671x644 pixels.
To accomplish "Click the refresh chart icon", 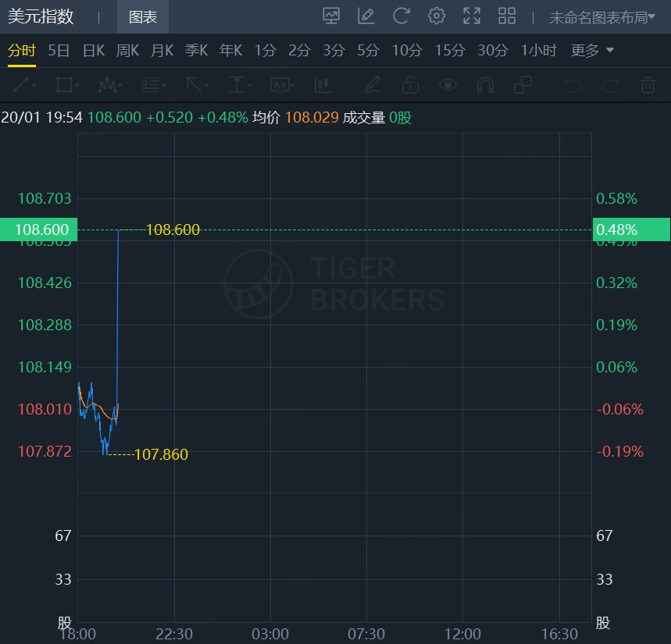I will click(x=402, y=16).
